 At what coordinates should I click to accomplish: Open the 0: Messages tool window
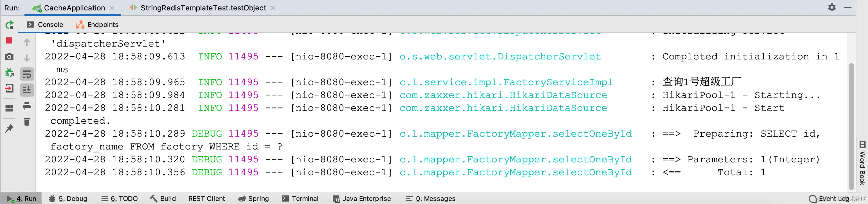click(x=431, y=198)
